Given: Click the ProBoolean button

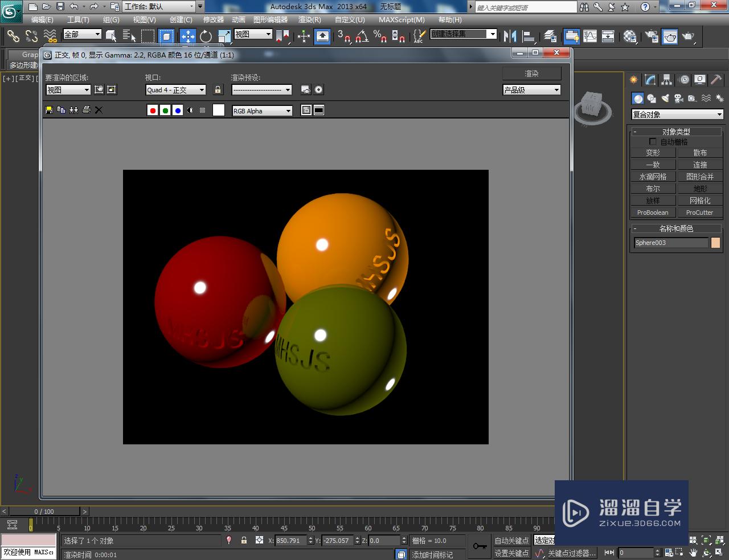Looking at the screenshot, I should coord(653,212).
